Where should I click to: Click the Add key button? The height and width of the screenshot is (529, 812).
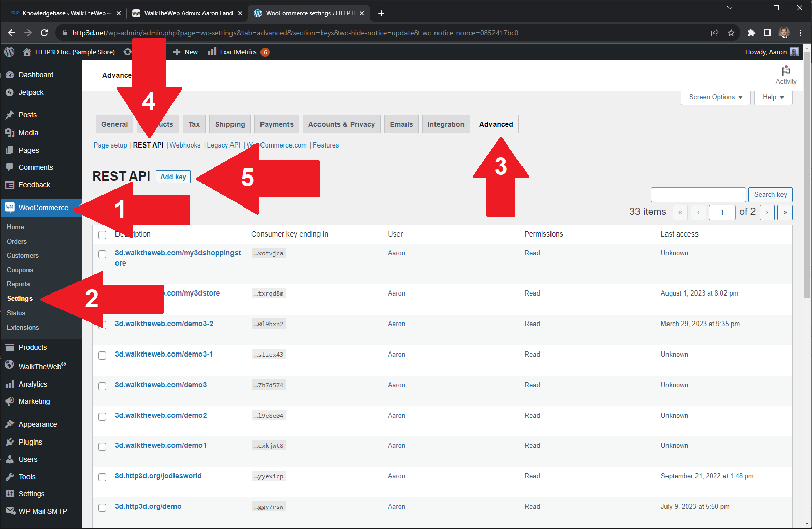click(173, 177)
